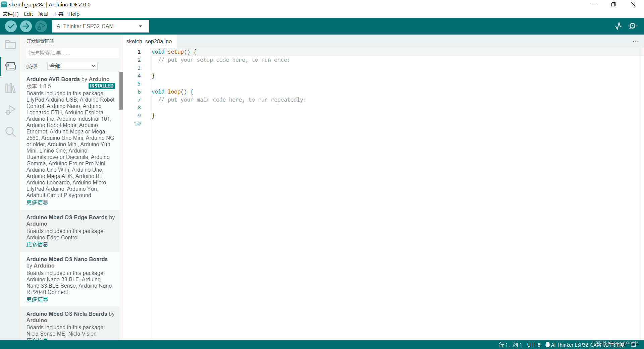Open the Search sidebar icon
The image size is (644, 349).
pyautogui.click(x=10, y=132)
